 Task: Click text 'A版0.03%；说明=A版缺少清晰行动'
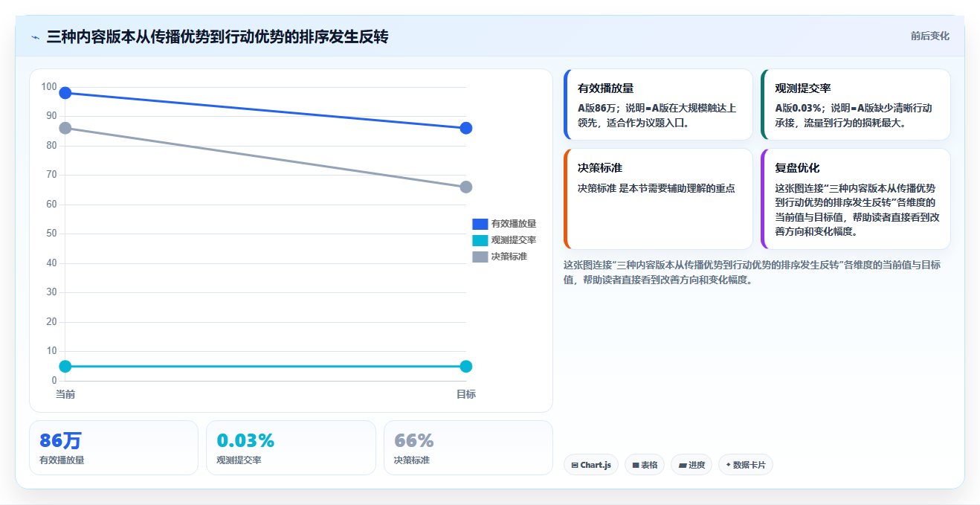coord(854,108)
